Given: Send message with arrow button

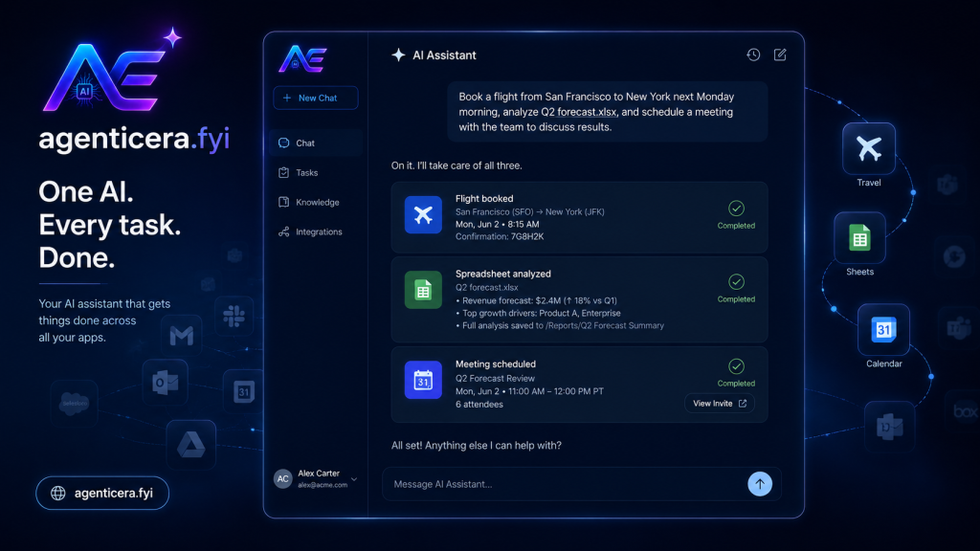Looking at the screenshot, I should click(x=760, y=484).
